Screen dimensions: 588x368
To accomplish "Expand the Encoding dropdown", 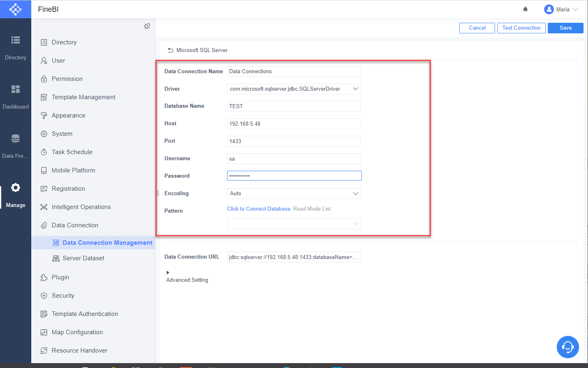I will 356,193.
